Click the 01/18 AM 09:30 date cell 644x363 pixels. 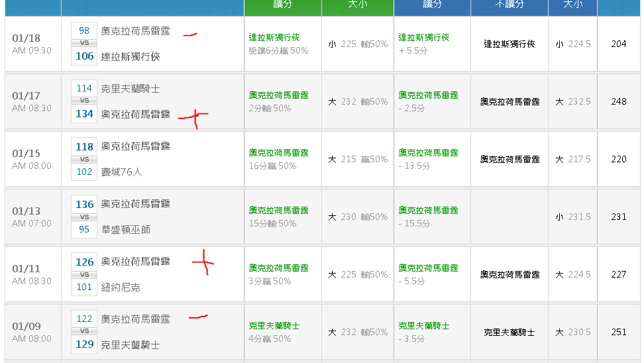[33, 44]
